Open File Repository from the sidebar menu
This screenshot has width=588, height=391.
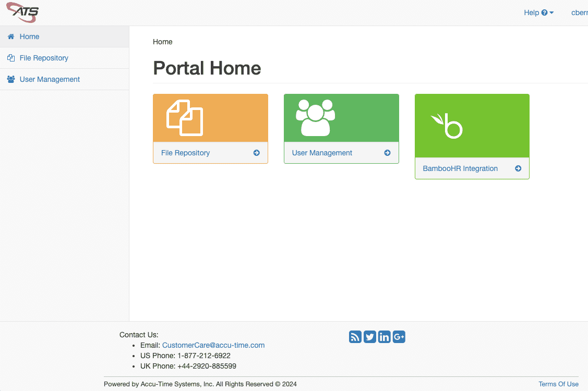pyautogui.click(x=65, y=58)
